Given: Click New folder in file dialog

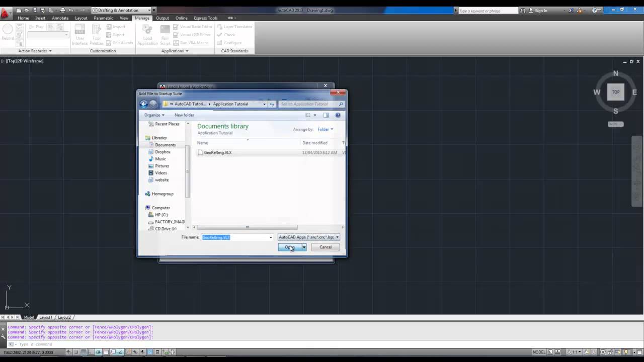Looking at the screenshot, I should click(184, 115).
